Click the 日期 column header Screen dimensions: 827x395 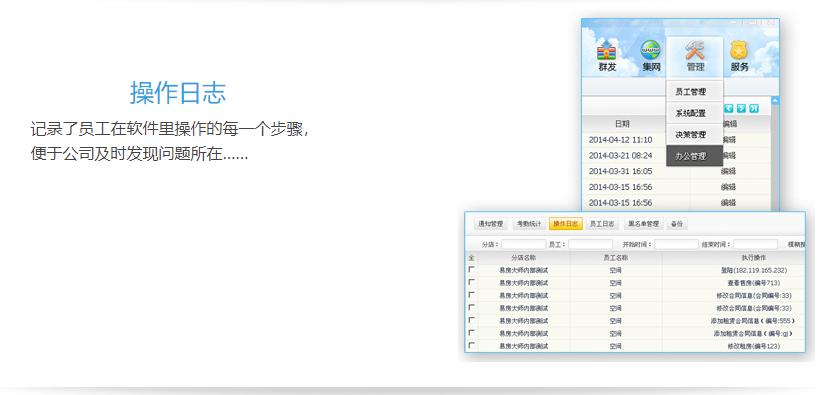tap(622, 124)
